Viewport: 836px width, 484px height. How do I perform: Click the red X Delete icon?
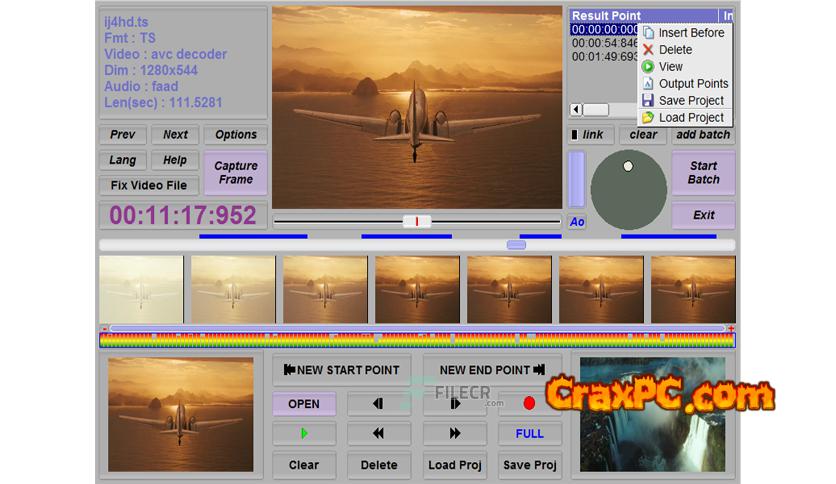648,50
